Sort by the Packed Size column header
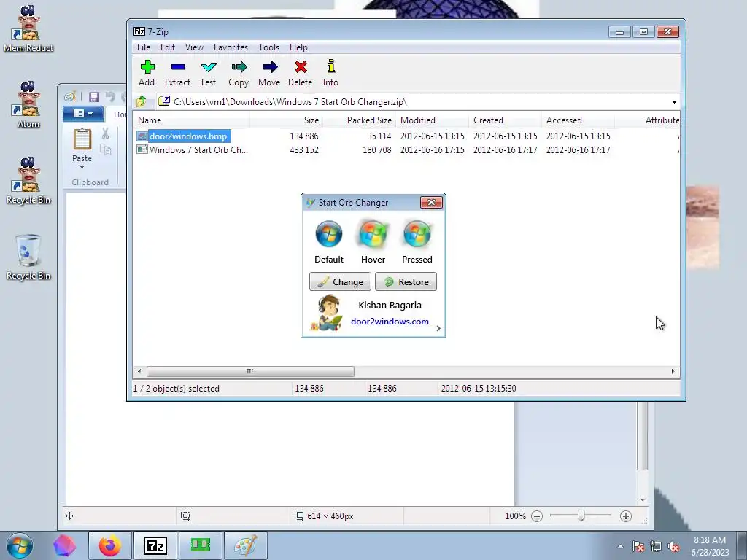 point(359,120)
